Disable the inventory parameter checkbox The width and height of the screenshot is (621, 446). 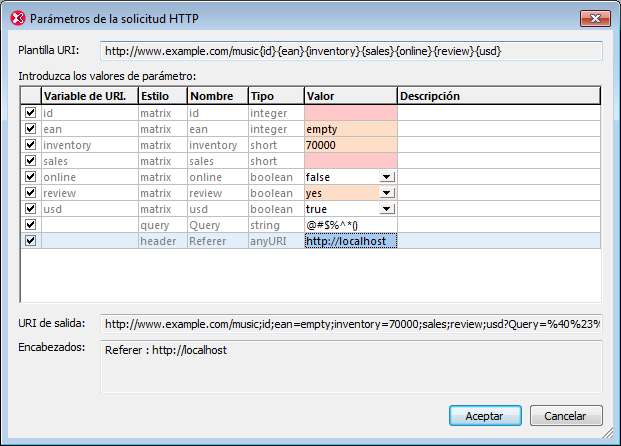click(x=30, y=145)
